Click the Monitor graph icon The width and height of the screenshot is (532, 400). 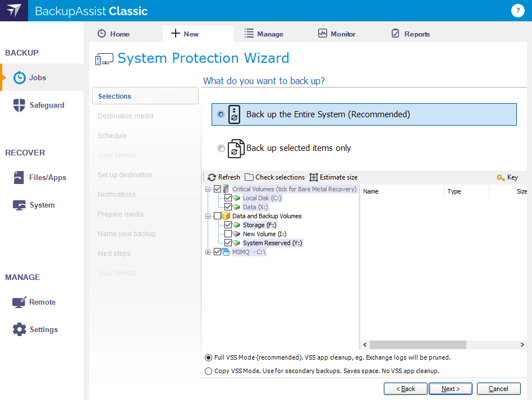click(322, 33)
